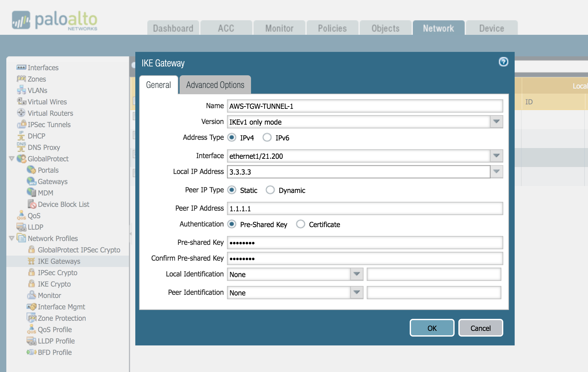Click the Monitor profile icon

[x=31, y=295]
